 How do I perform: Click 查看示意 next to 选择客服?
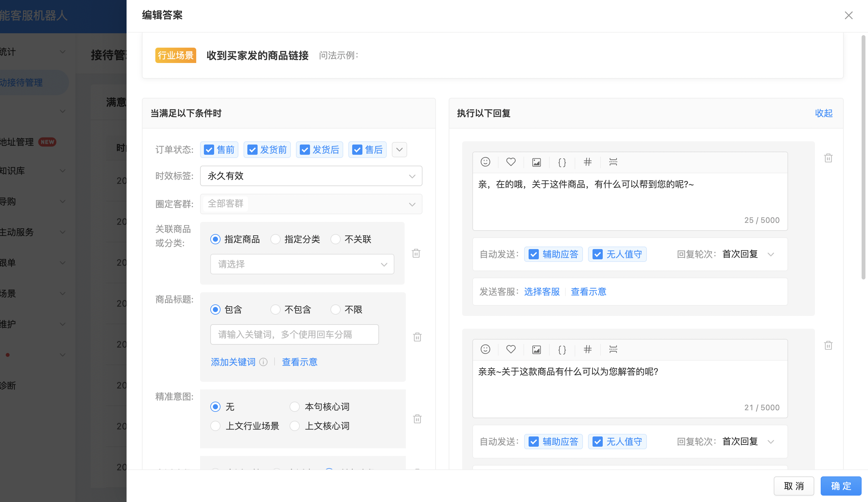(x=588, y=292)
